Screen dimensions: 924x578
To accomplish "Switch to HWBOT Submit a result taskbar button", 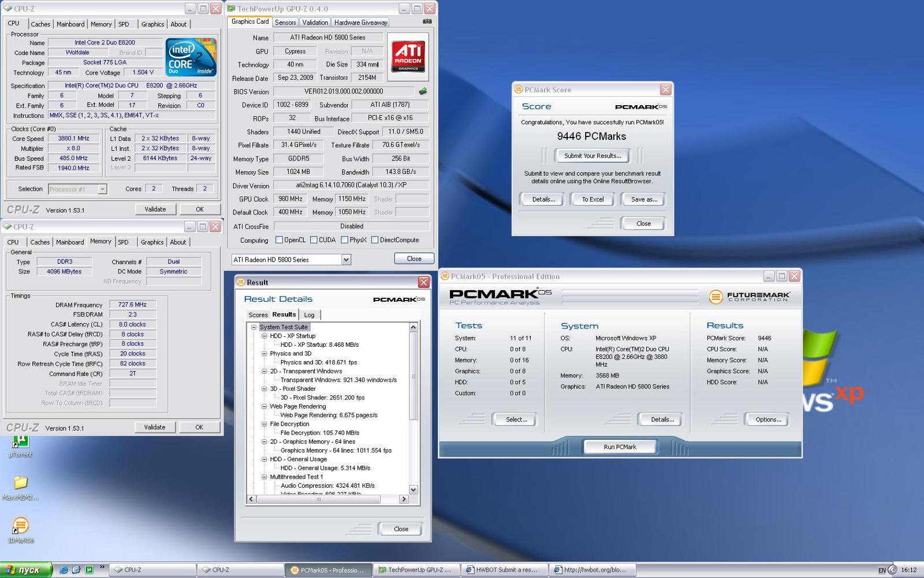I will click(504, 570).
